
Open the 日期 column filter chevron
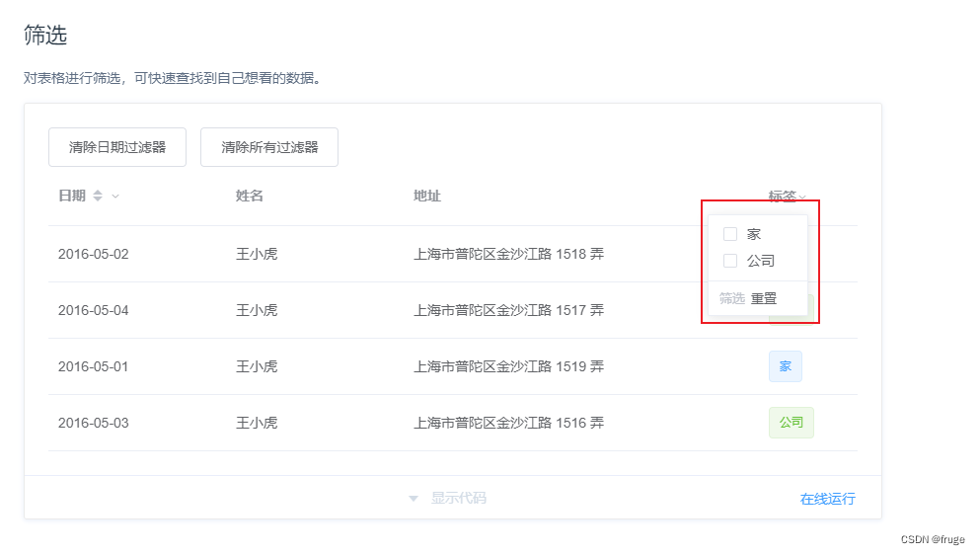[x=115, y=197]
